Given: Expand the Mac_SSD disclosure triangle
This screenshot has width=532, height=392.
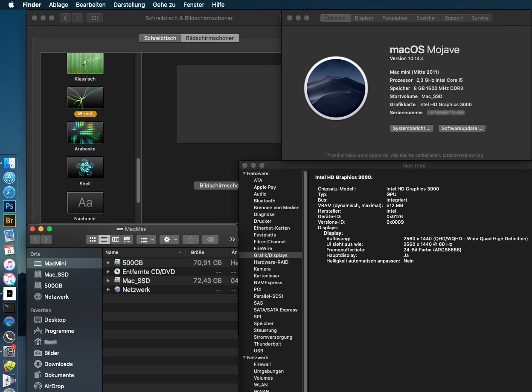Looking at the screenshot, I should [x=108, y=281].
